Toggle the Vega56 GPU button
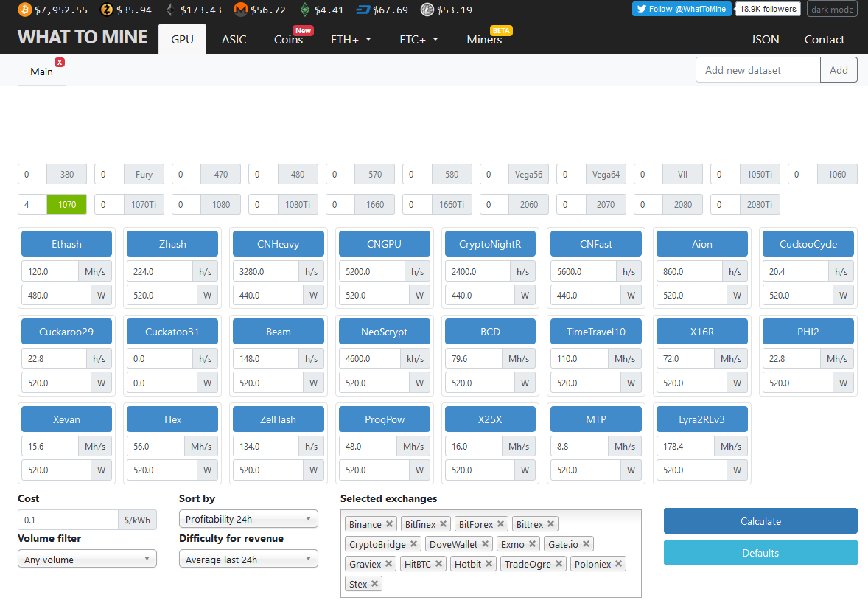Viewport: 868px width, 603px height. tap(528, 175)
